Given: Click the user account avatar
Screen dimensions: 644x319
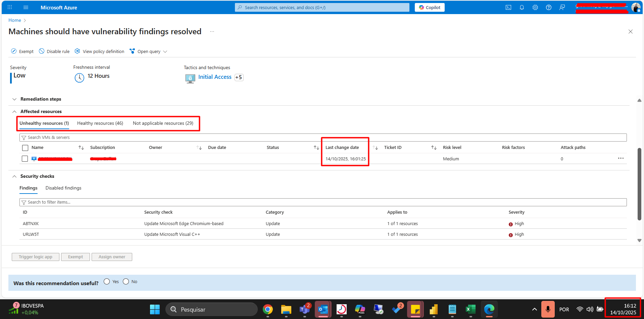Looking at the screenshot, I should click(x=636, y=7).
